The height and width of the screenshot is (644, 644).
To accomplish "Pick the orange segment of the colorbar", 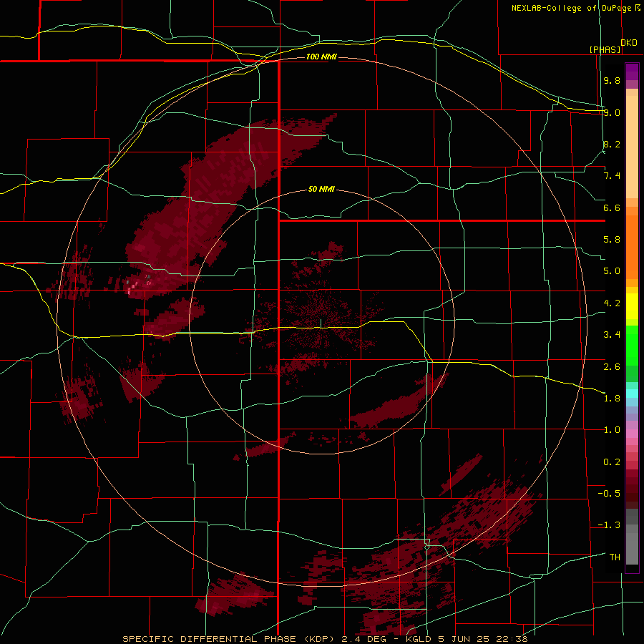I will pyautogui.click(x=632, y=248).
